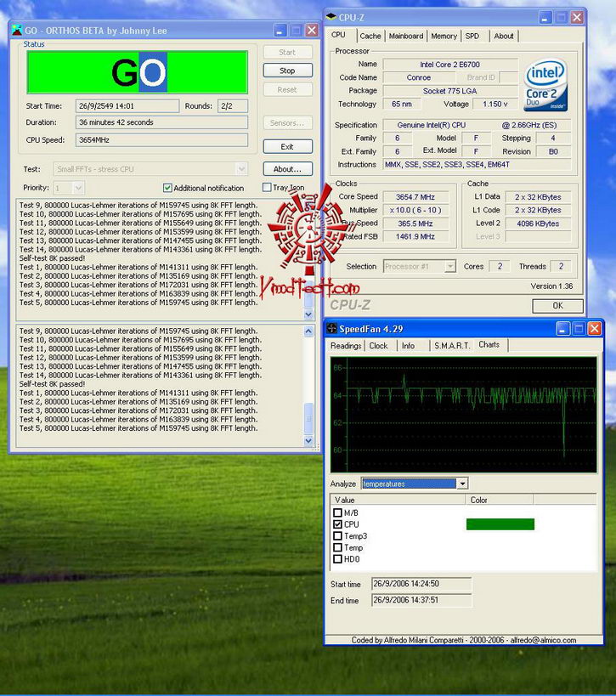Open the About tab in CPU-Z
This screenshot has width=616, height=696.
[x=504, y=36]
